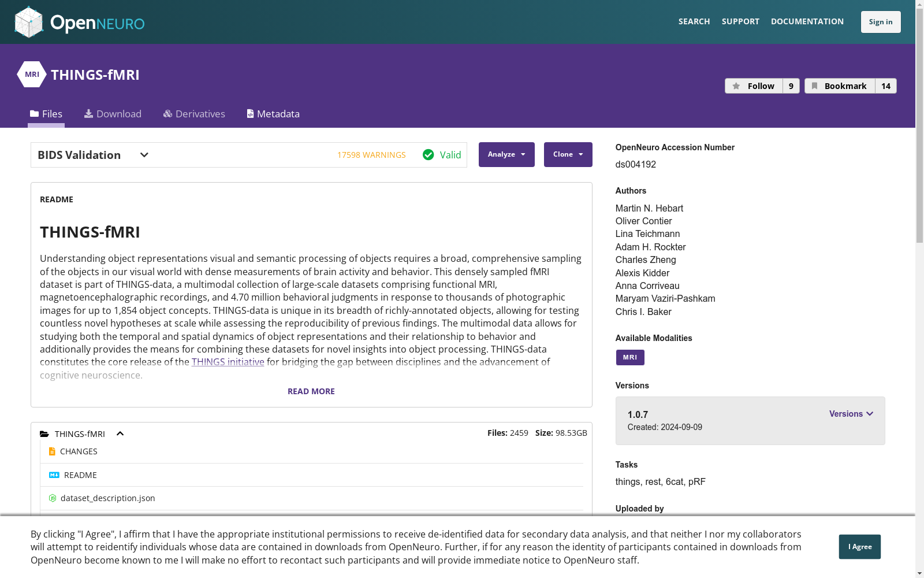924x578 pixels.
Task: Click the I Agree button
Action: pyautogui.click(x=860, y=547)
